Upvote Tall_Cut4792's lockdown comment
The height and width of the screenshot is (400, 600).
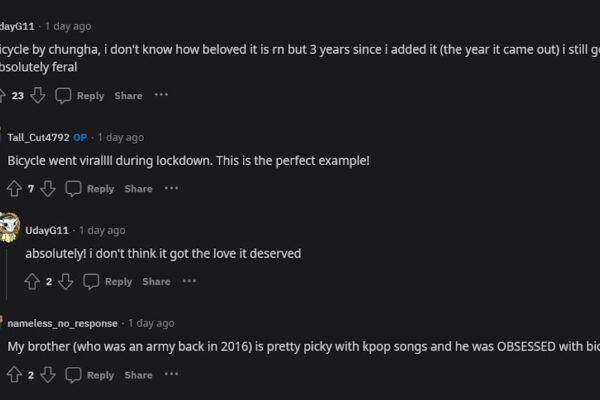[14, 188]
